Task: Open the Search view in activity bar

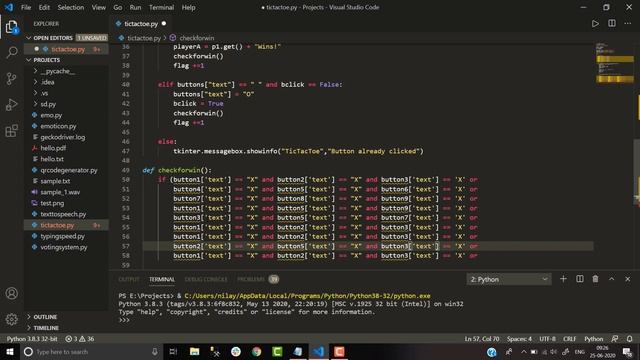Action: point(12,52)
